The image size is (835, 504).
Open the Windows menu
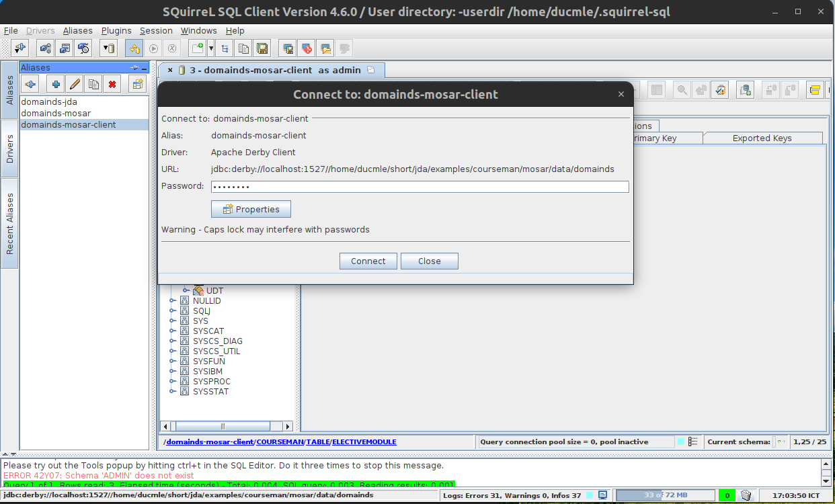[198, 31]
